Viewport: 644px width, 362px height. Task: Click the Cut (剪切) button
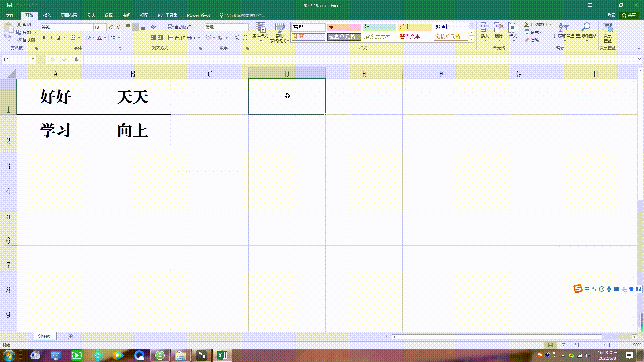click(24, 24)
